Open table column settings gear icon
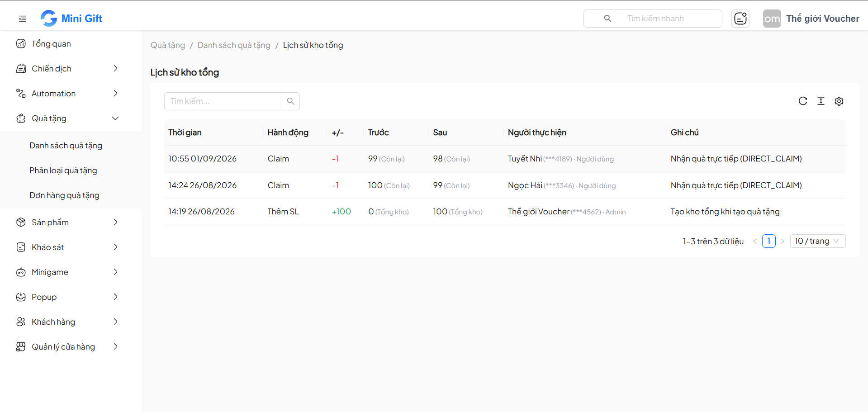The width and height of the screenshot is (868, 412). [x=839, y=101]
